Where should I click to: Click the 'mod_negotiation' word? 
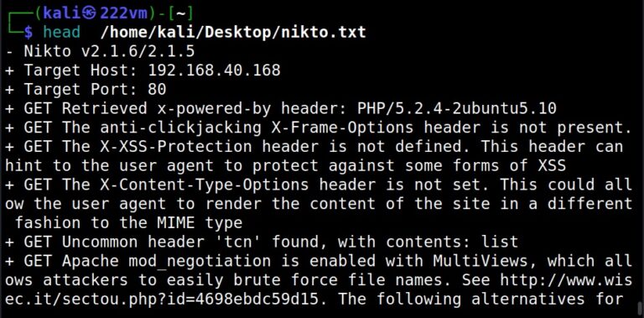pyautogui.click(x=200, y=261)
